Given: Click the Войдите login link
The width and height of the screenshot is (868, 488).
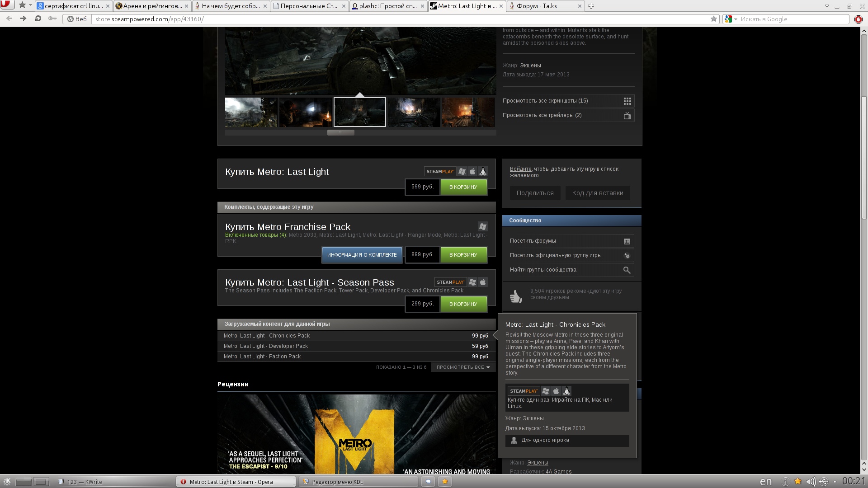Looking at the screenshot, I should [520, 169].
